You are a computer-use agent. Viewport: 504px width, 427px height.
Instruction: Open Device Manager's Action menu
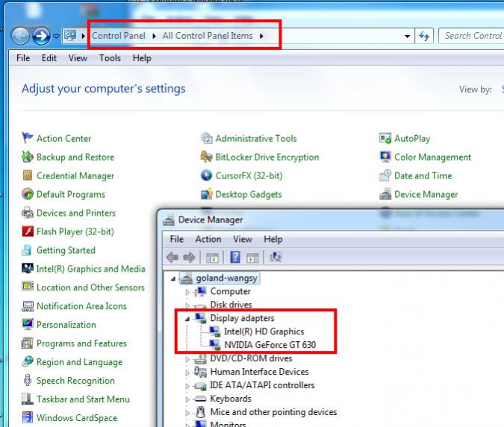208,239
